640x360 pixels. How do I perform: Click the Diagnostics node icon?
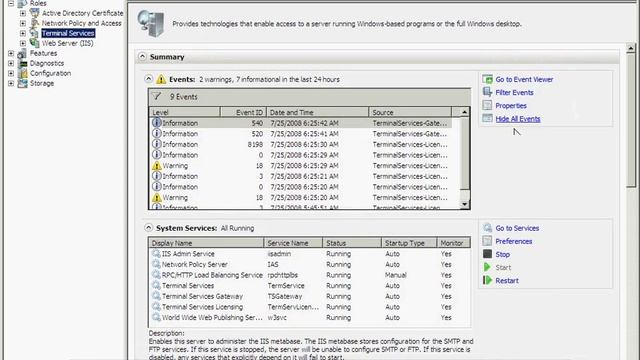[22, 63]
